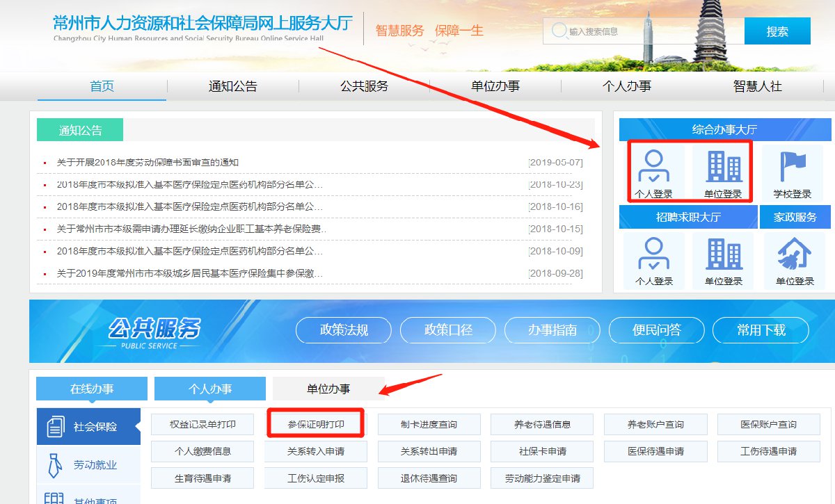Open 工伤待遇申请 service

[769, 451]
